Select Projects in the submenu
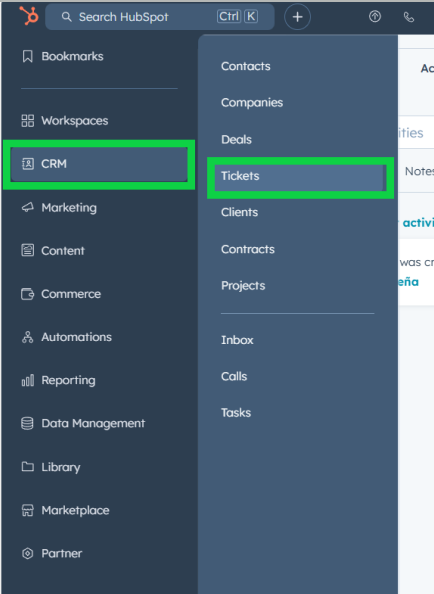 243,286
